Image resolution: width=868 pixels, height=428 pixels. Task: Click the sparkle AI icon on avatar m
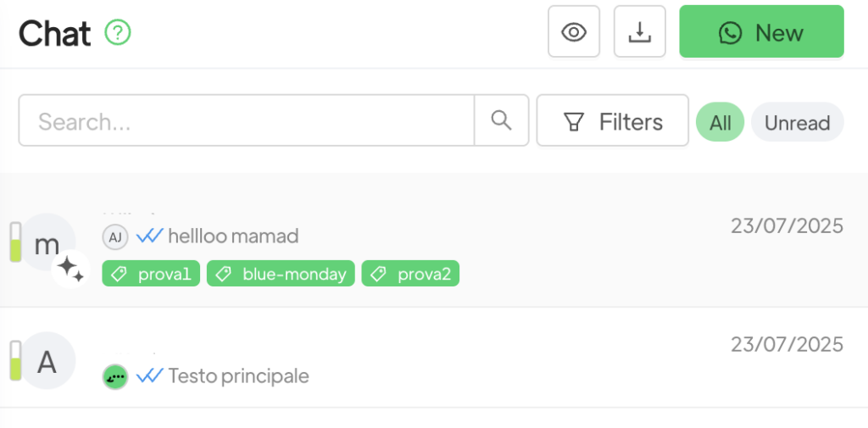click(x=70, y=270)
